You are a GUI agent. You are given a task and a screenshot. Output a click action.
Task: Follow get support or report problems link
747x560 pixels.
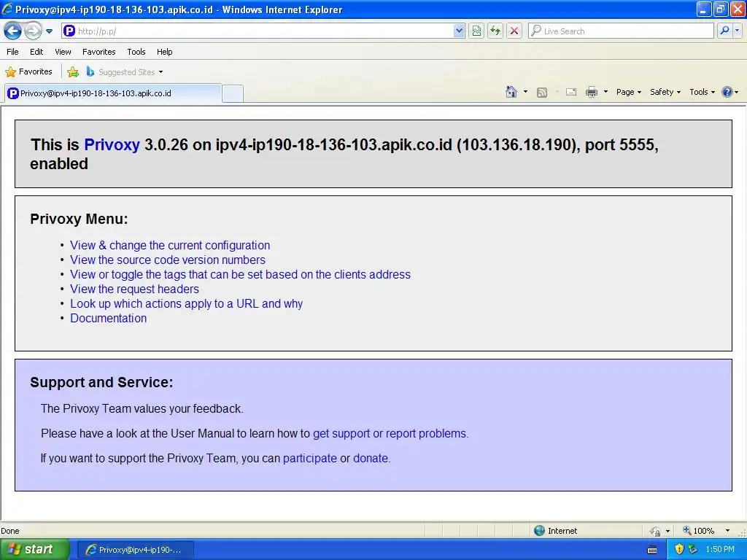point(390,433)
